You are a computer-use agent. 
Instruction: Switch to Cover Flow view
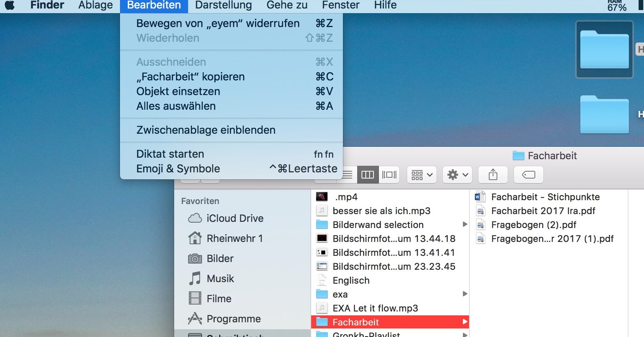(x=389, y=175)
